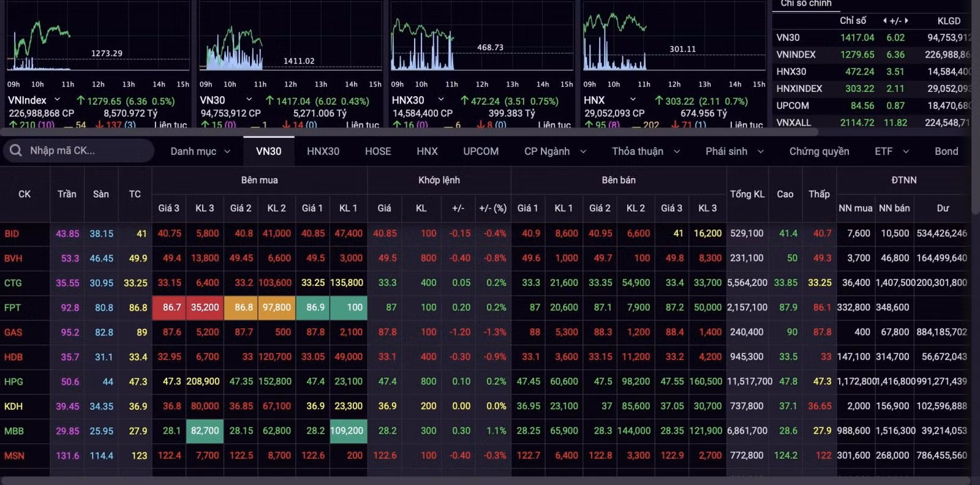Click the NN mua column header
Screen dimensions: 980x485
click(x=855, y=208)
